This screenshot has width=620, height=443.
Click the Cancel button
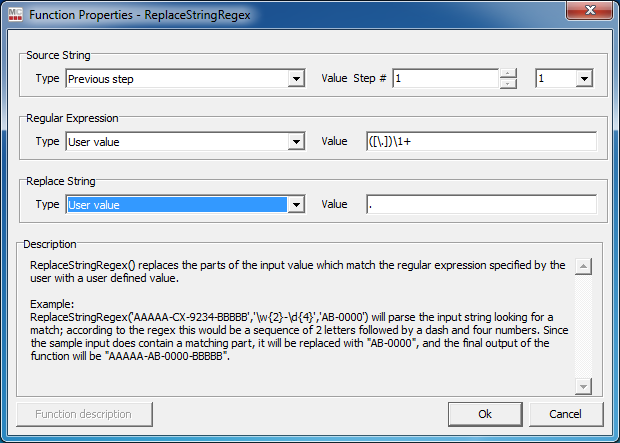pos(566,414)
